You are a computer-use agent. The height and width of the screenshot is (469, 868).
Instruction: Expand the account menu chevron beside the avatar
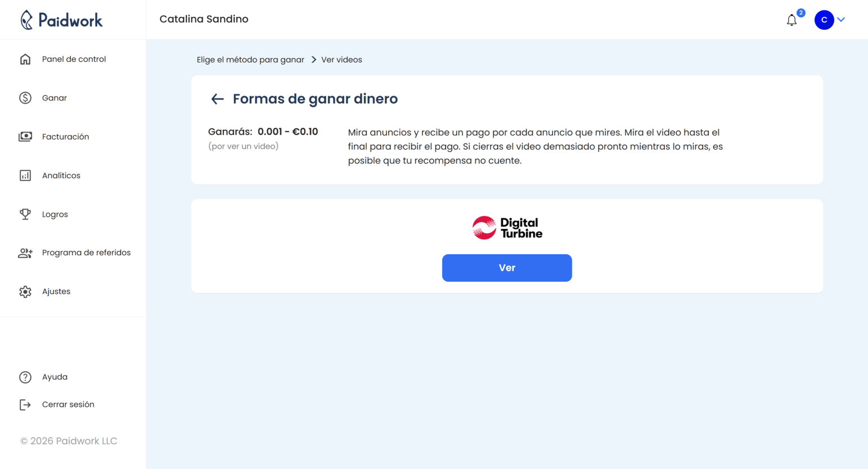842,20
